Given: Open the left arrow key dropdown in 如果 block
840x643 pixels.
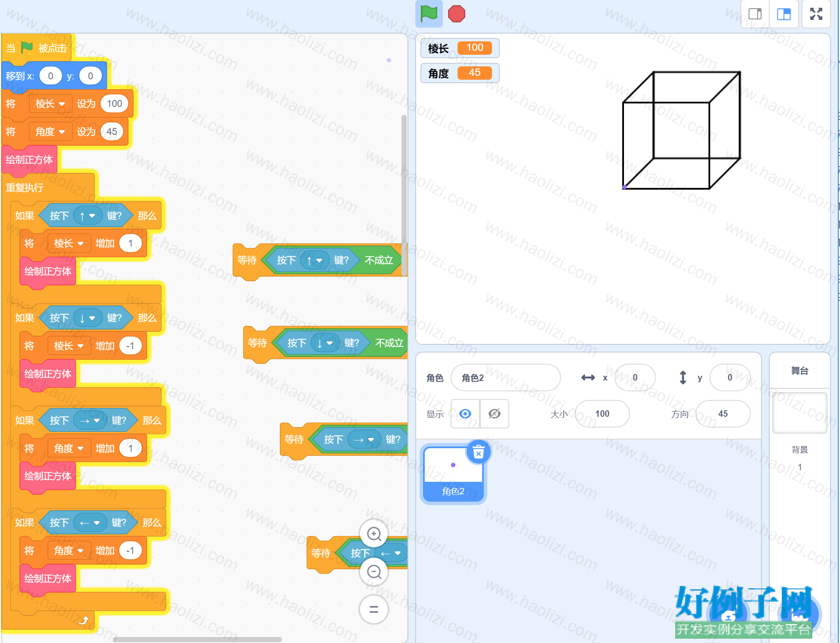Looking at the screenshot, I should [x=90, y=523].
